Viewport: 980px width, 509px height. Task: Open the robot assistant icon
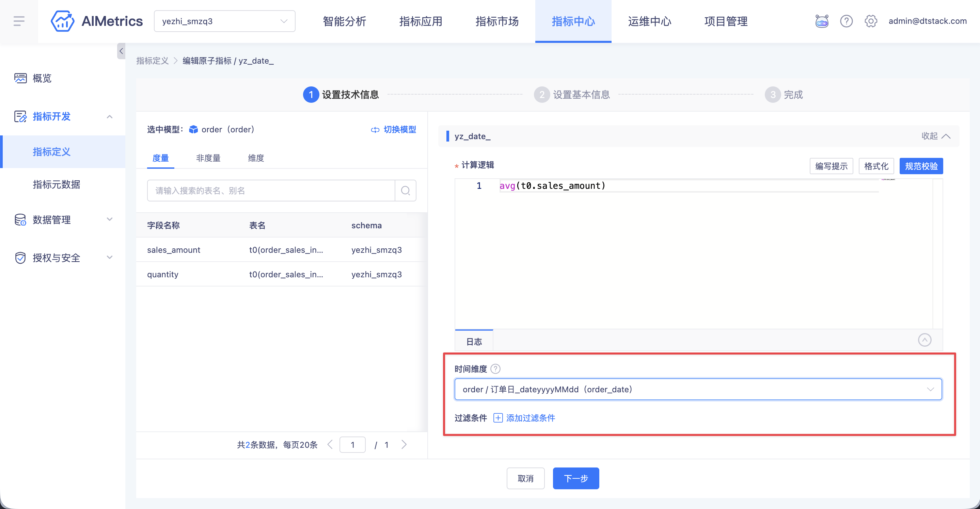[x=821, y=21]
